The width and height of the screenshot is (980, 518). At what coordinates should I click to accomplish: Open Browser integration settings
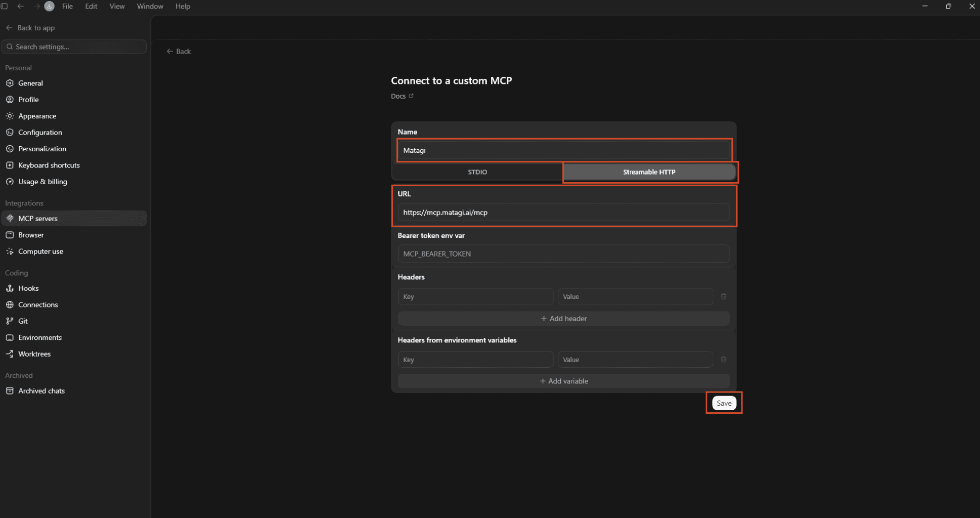(74, 235)
